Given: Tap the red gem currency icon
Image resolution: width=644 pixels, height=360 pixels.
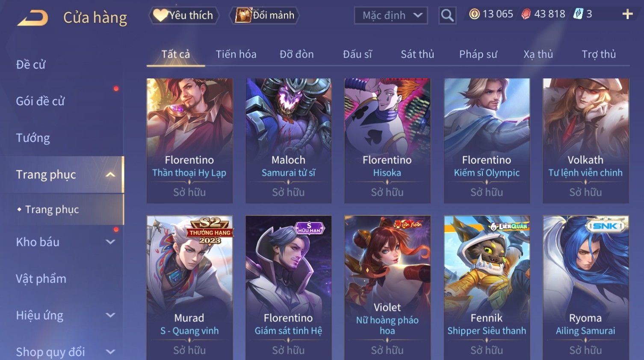Looking at the screenshot, I should click(x=526, y=14).
